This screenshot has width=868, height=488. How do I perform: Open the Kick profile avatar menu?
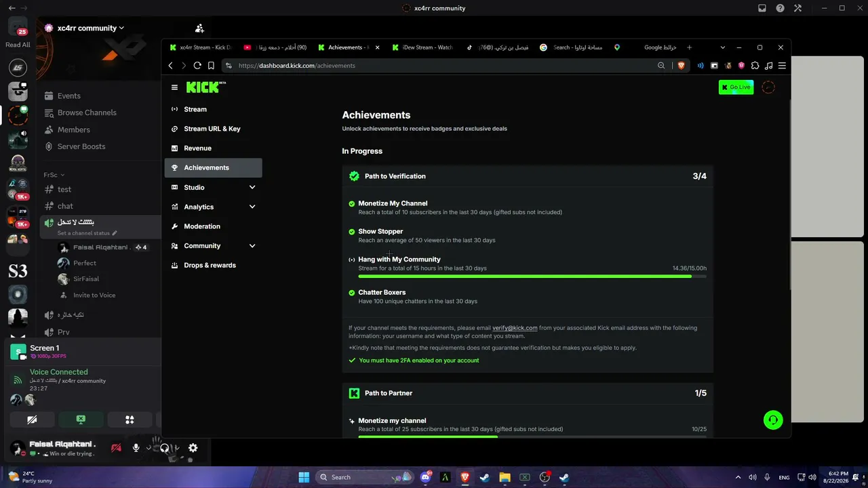tap(768, 87)
